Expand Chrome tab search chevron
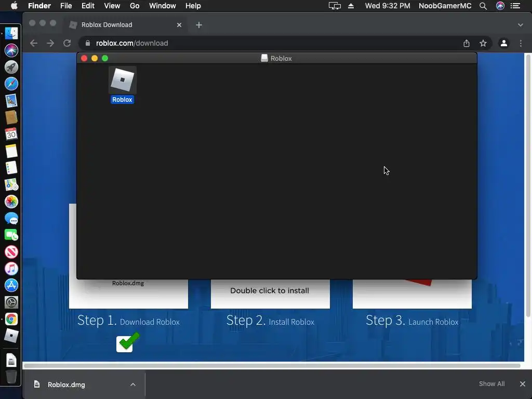This screenshot has height=399, width=532. pos(521,25)
